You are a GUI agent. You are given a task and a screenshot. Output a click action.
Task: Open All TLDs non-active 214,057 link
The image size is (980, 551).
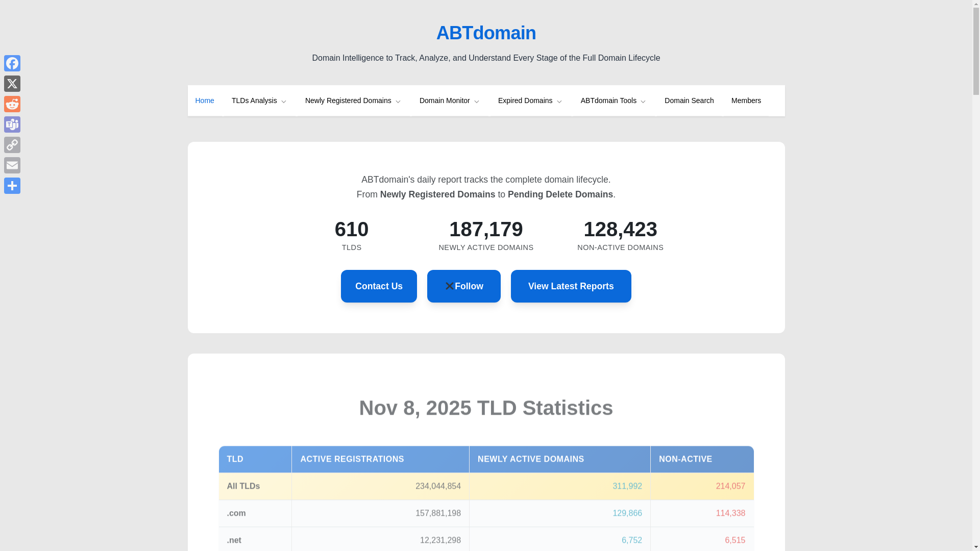[730, 486]
